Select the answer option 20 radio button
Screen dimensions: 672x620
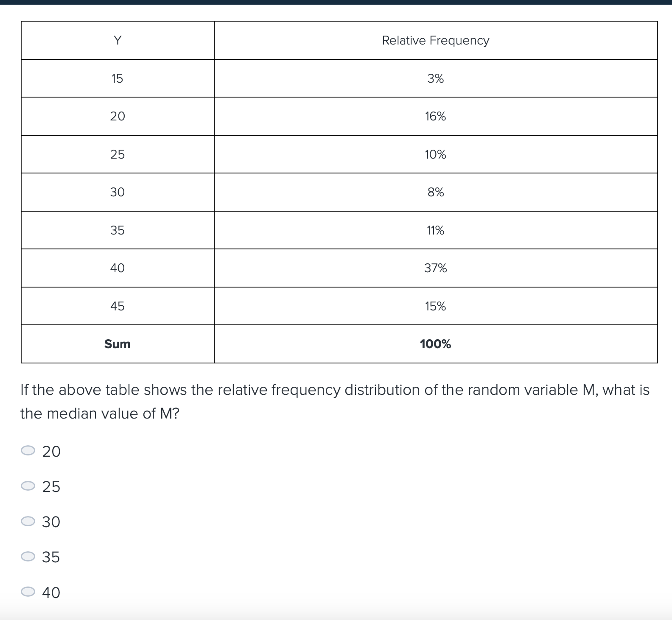pos(28,451)
